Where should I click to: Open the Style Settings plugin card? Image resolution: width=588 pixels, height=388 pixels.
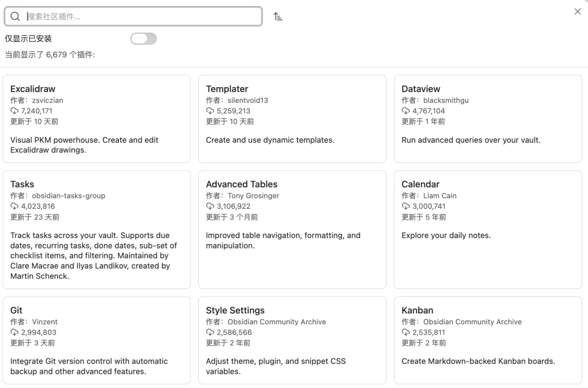point(292,341)
